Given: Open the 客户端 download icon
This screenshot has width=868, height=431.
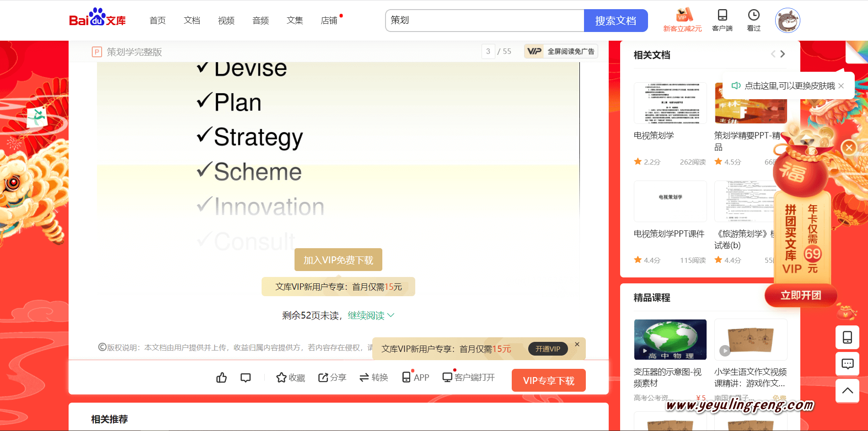Looking at the screenshot, I should (722, 20).
